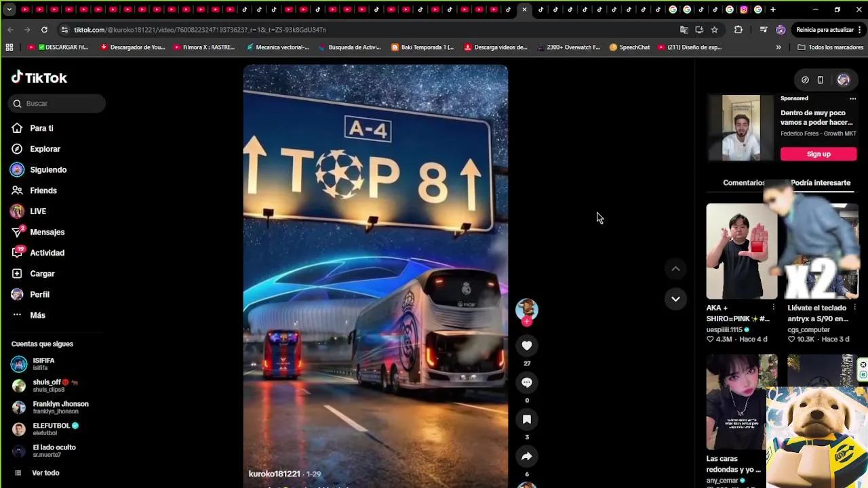Open browser extensions puzzle icon
This screenshot has height=488, width=868.
coord(738,30)
